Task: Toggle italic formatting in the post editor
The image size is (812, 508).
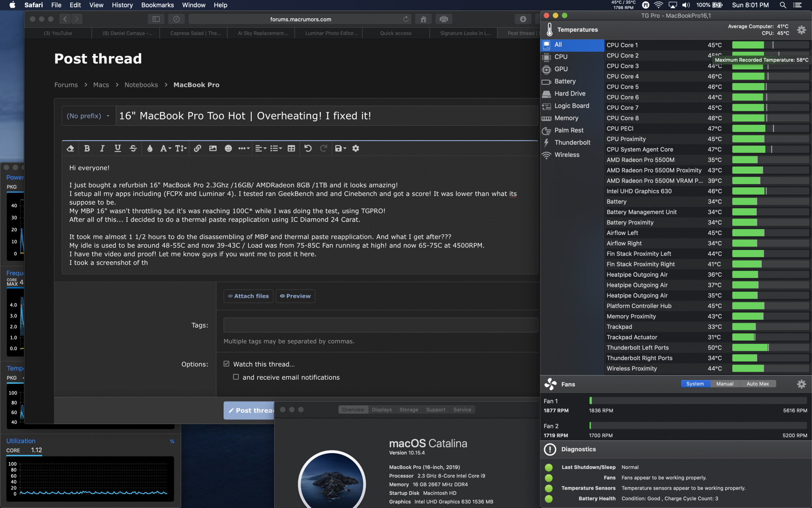Action: 102,148
